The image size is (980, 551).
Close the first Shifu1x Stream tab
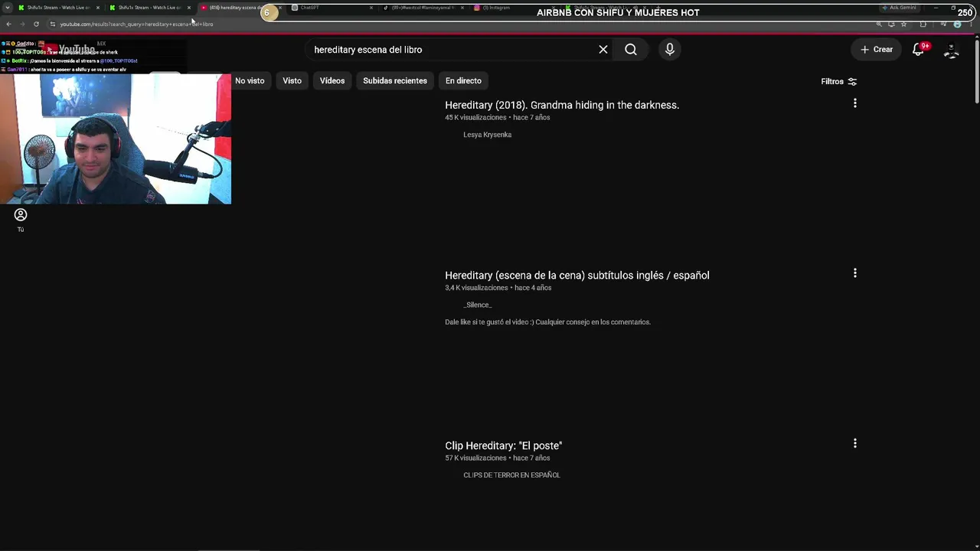pos(98,8)
